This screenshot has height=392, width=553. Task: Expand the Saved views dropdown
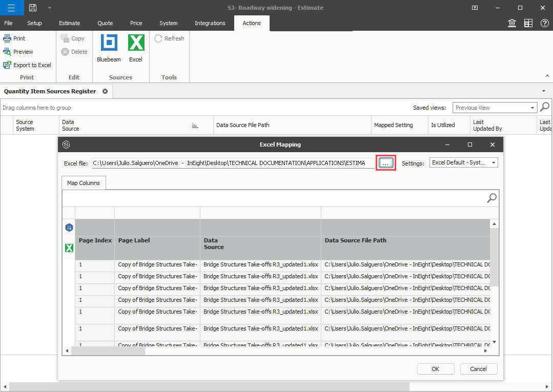click(533, 108)
